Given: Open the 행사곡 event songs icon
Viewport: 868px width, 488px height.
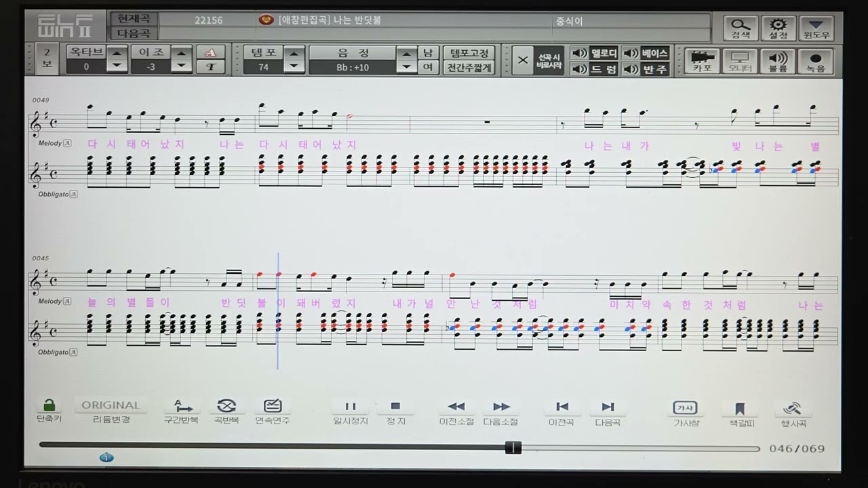Looking at the screenshot, I should tap(793, 412).
